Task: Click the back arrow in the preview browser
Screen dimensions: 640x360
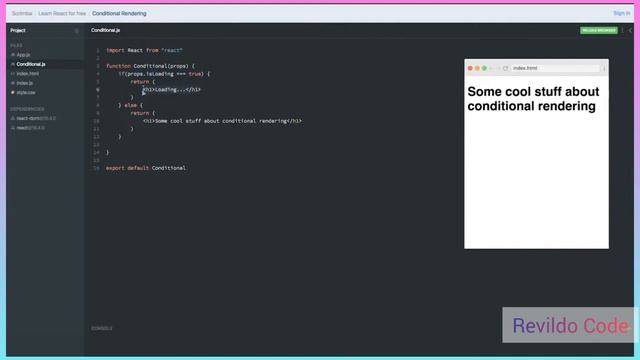Action: pos(492,68)
